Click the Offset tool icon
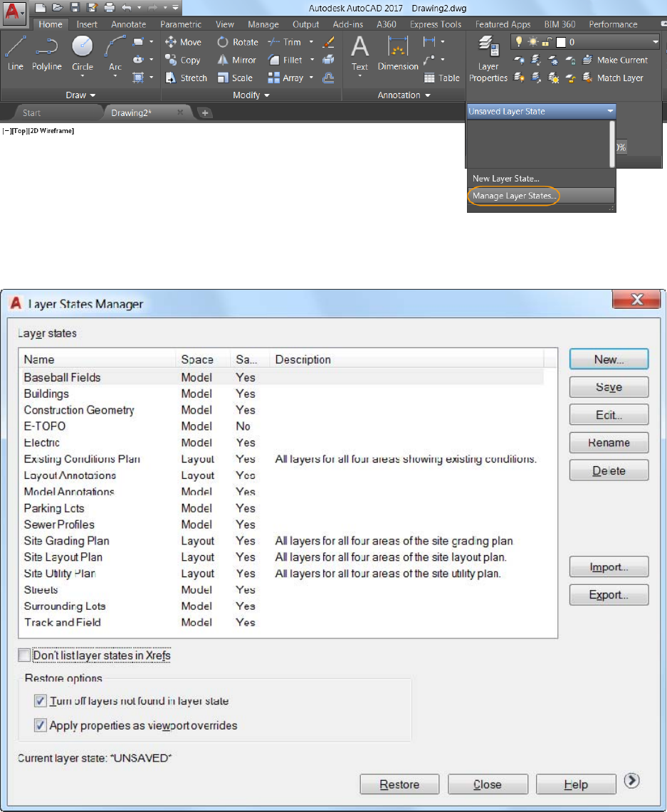The height and width of the screenshot is (812, 667). click(327, 78)
